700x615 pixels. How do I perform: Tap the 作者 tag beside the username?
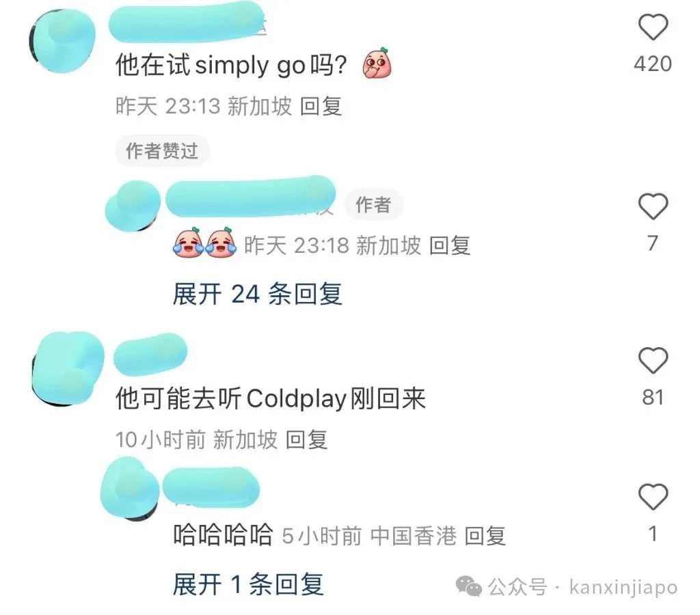point(373,205)
